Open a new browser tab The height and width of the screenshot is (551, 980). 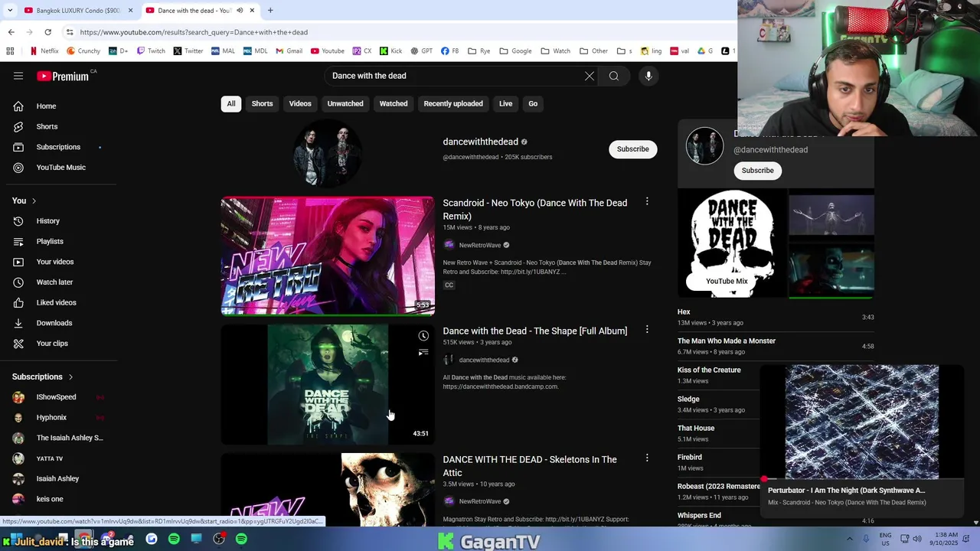(270, 10)
